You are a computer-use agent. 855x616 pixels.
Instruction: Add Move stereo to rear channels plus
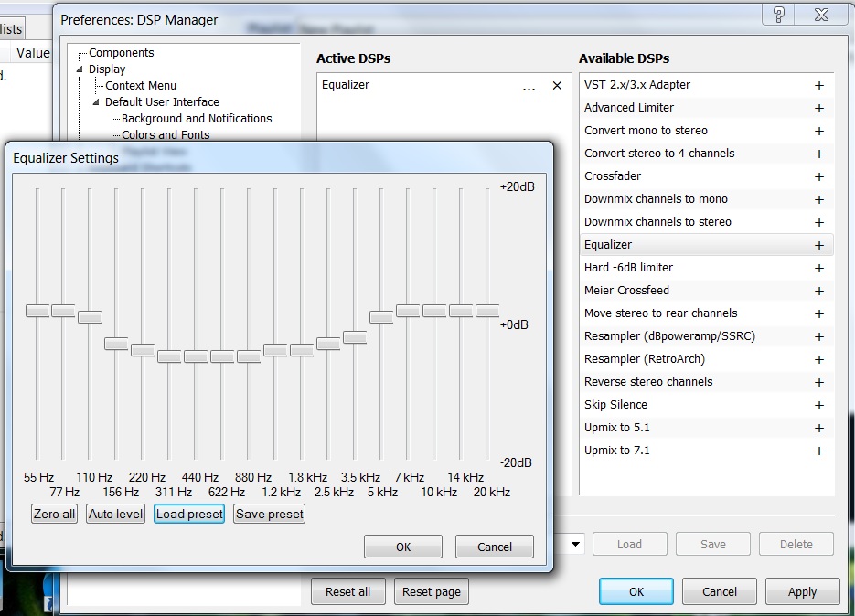pyautogui.click(x=819, y=314)
